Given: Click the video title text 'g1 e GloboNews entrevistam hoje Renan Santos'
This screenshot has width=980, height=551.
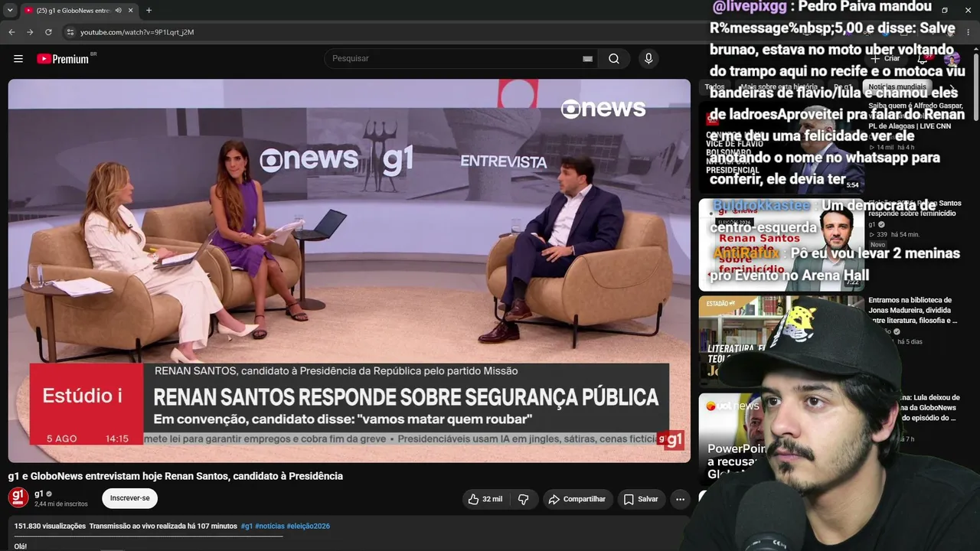Looking at the screenshot, I should [x=175, y=476].
